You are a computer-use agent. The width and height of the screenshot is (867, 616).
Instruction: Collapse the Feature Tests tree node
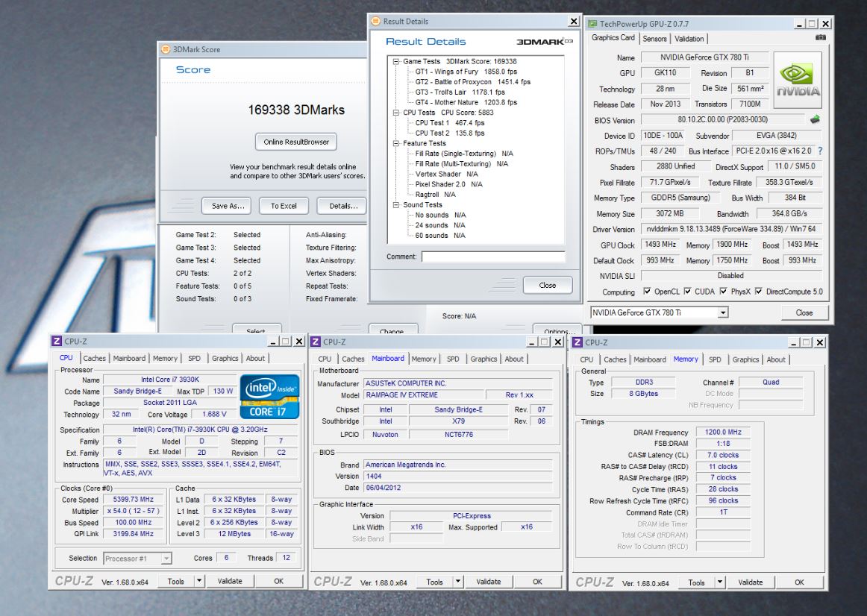396,144
